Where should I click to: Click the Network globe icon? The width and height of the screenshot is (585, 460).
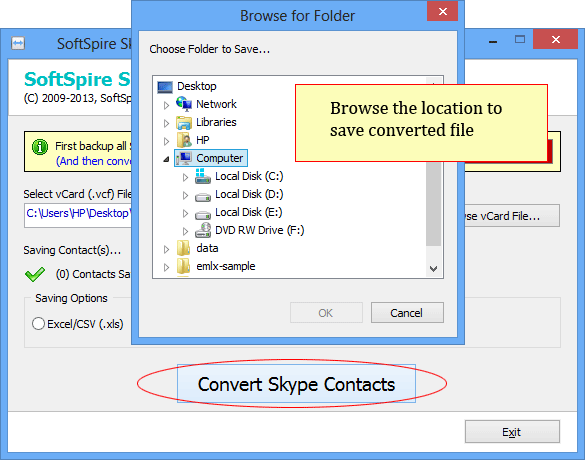point(184,104)
